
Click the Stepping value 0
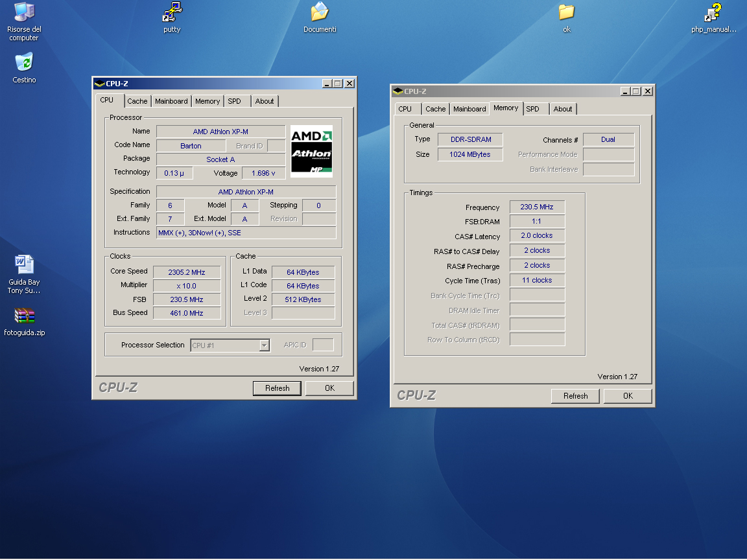[319, 205]
